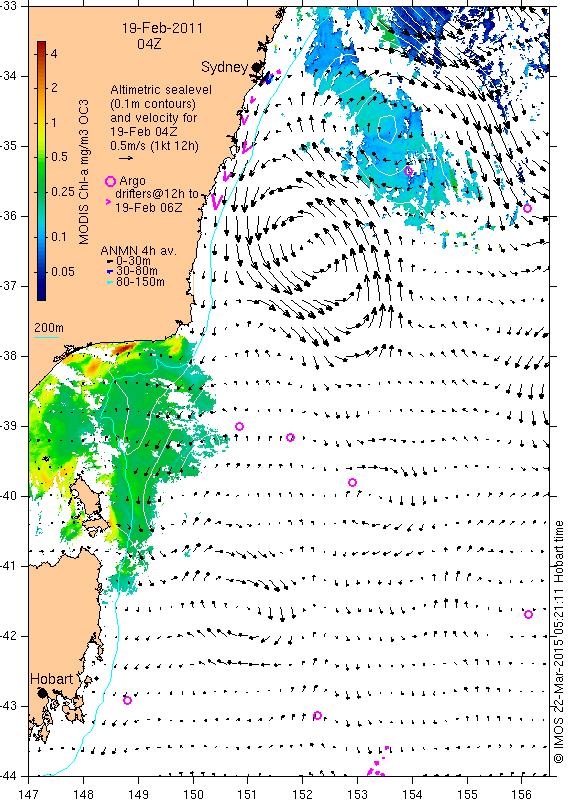Click the Argo float near 39.8S 152.9E
This screenshot has height=800, width=570.
(352, 483)
